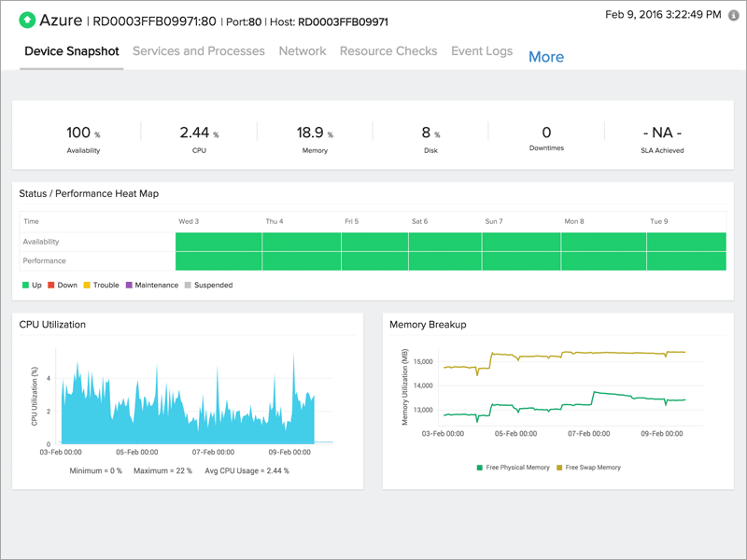This screenshot has width=747, height=560.
Task: Click the green Azure status icon
Action: click(28, 21)
